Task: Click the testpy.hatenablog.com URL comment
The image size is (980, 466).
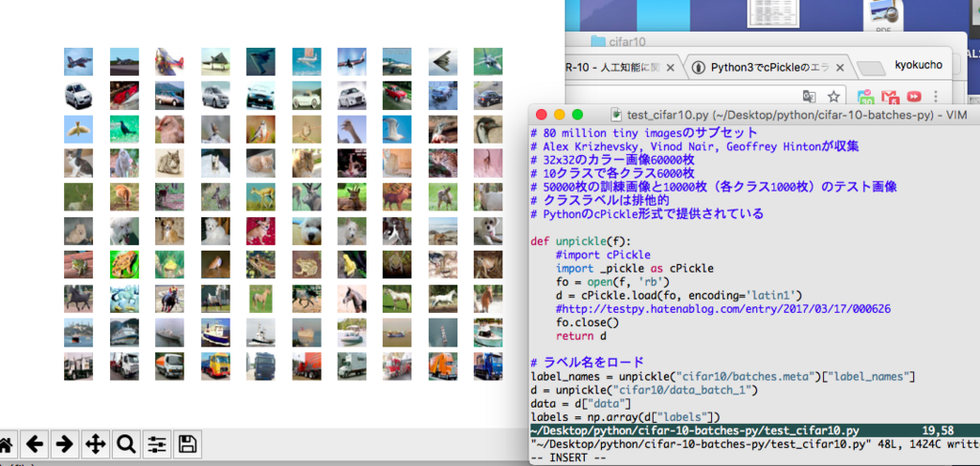Action: 723,309
